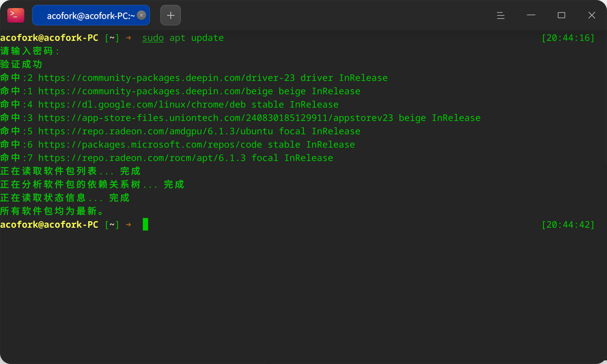Screen dimensions: 607x364
Task: Click the repo.radeon.com rocm apt URL
Action: coord(142,158)
